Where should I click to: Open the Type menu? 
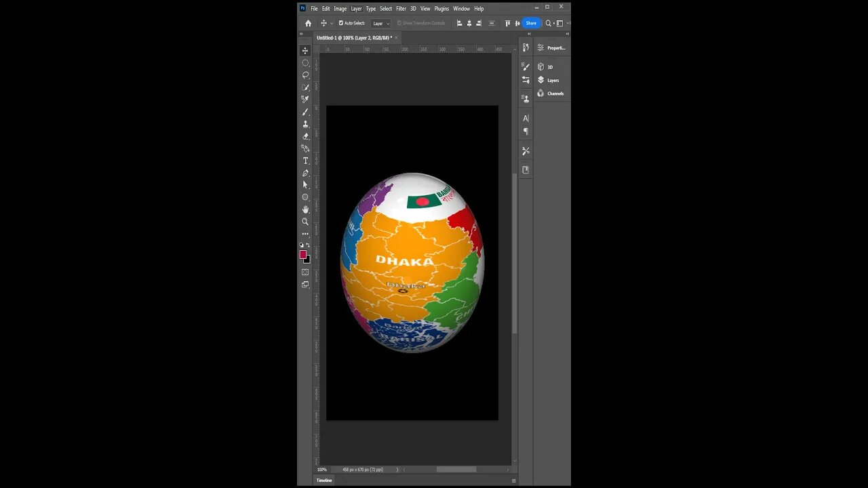pos(370,9)
